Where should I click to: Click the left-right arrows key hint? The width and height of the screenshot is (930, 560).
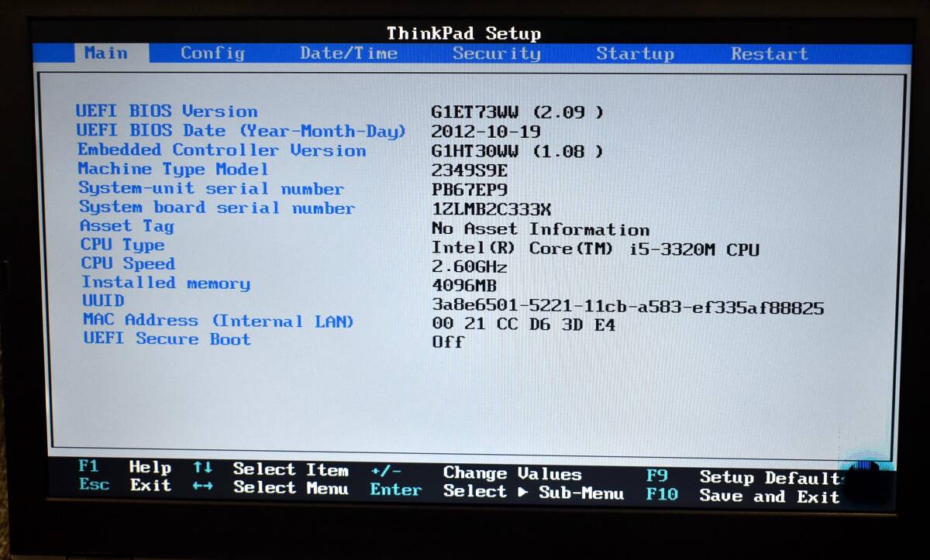click(x=203, y=486)
